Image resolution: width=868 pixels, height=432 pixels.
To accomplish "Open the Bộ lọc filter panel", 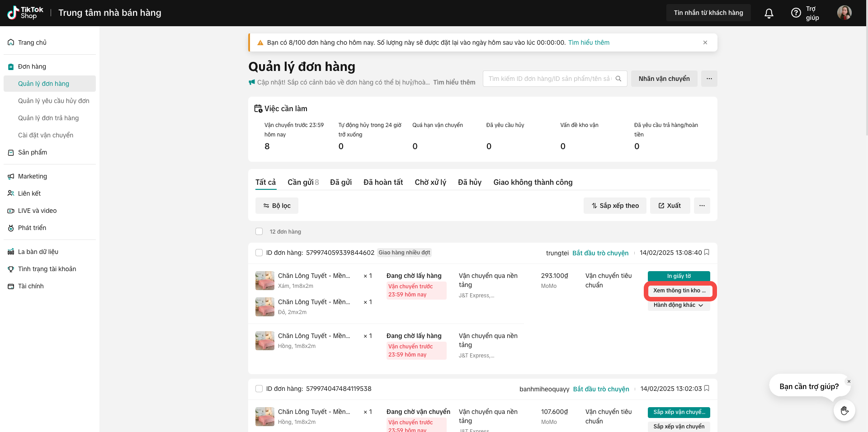I will pyautogui.click(x=277, y=206).
